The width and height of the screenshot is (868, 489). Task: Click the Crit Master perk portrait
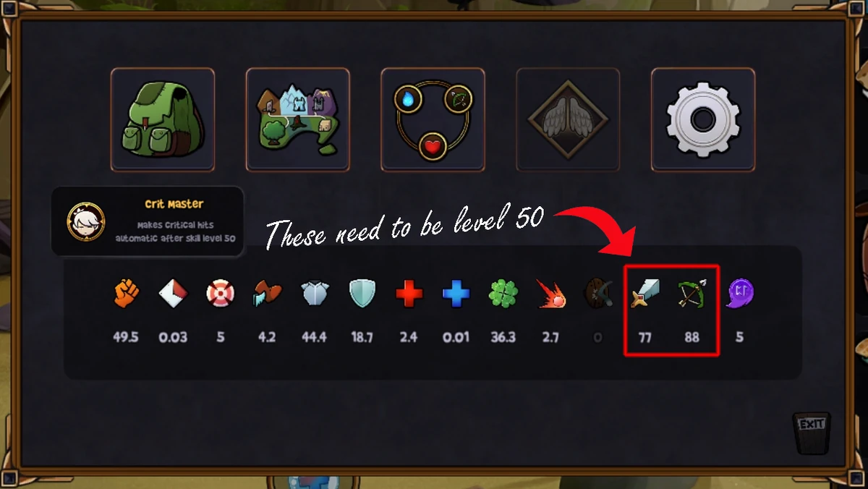[x=86, y=221]
